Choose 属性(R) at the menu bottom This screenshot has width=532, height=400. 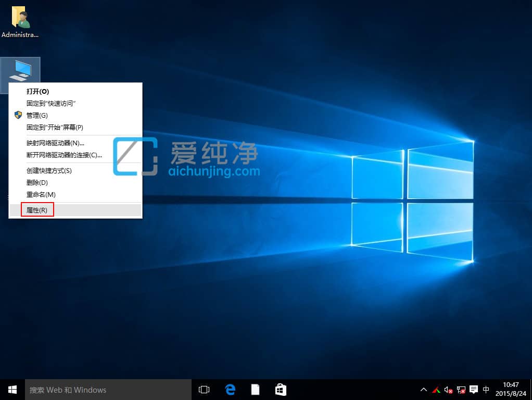(x=37, y=210)
